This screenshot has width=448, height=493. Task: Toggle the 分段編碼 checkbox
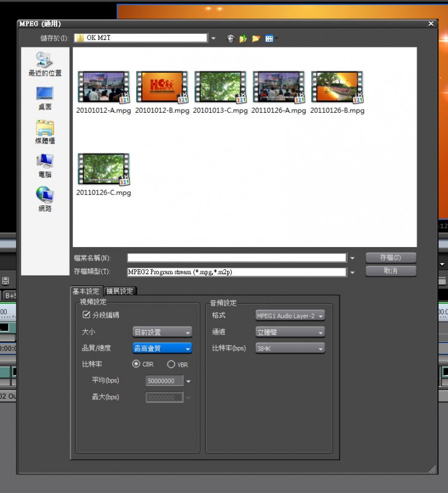click(x=86, y=315)
